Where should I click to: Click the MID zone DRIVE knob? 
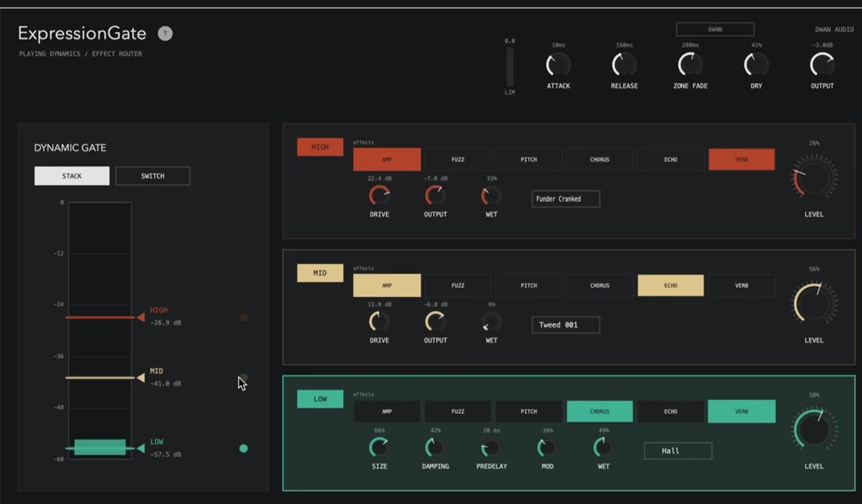click(379, 322)
